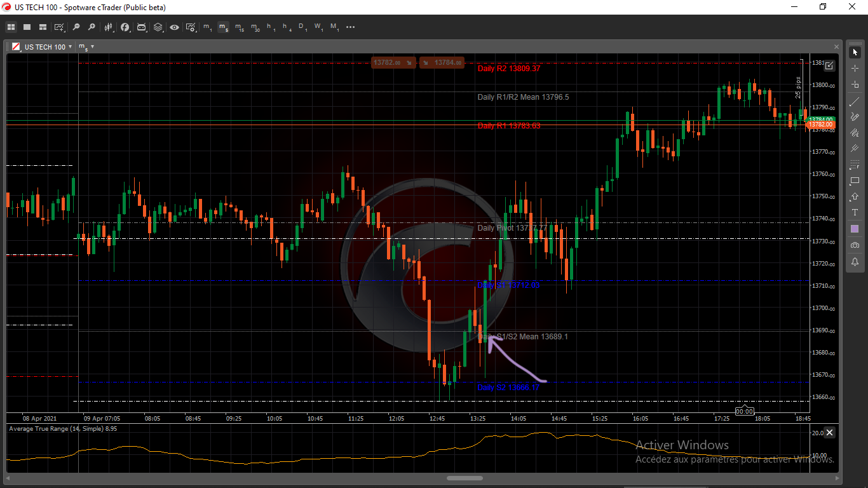Image resolution: width=868 pixels, height=488 pixels.
Task: Click the 13784.00 green price tag
Action: 820,119
